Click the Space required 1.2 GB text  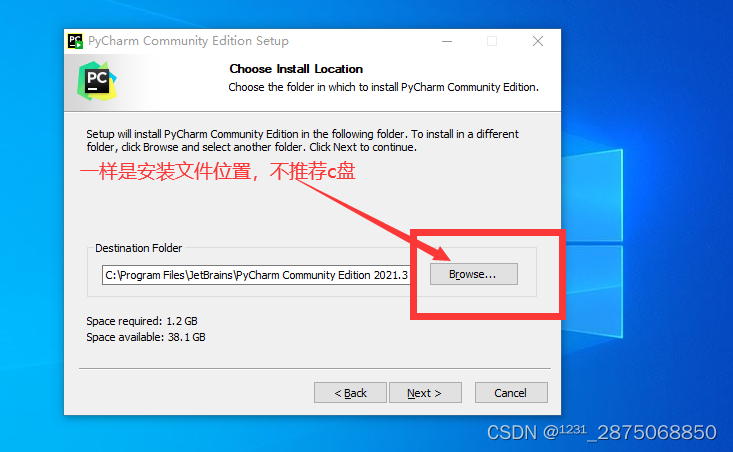click(x=142, y=321)
